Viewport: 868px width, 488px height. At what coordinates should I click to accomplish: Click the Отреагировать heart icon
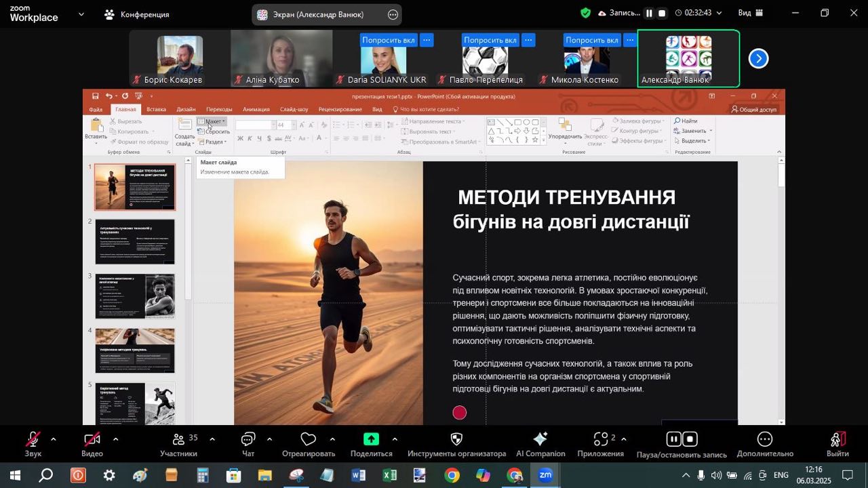pyautogui.click(x=309, y=439)
